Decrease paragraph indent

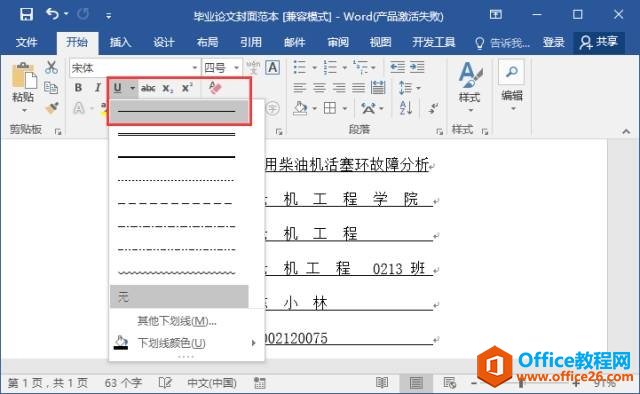397,67
